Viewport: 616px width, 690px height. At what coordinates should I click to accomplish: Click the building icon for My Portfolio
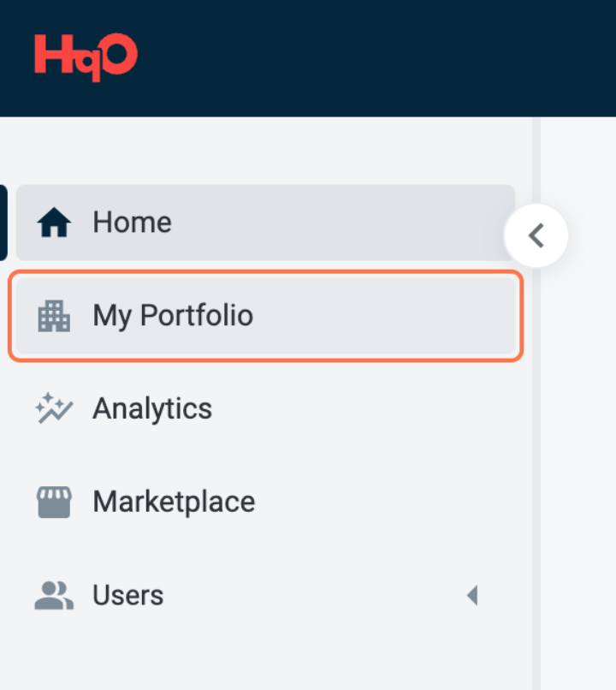point(54,317)
